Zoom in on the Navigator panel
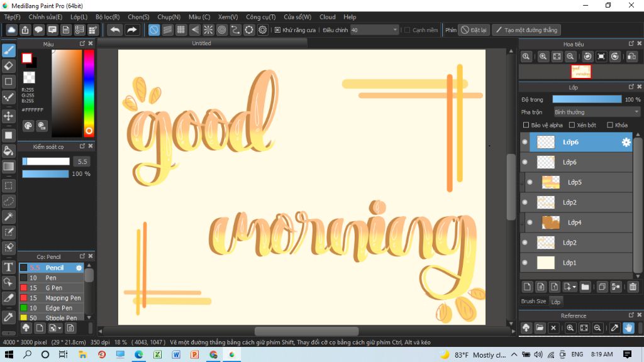This screenshot has height=362, width=644. tap(543, 57)
